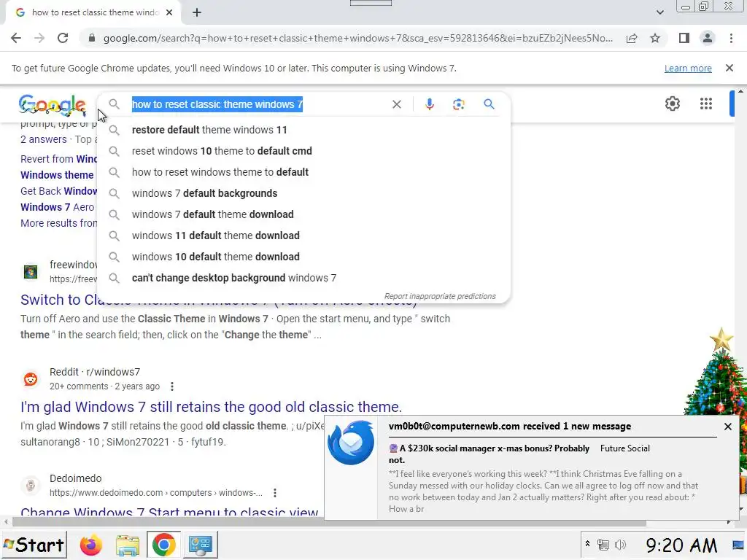Click the forward navigation arrow

[x=39, y=38]
